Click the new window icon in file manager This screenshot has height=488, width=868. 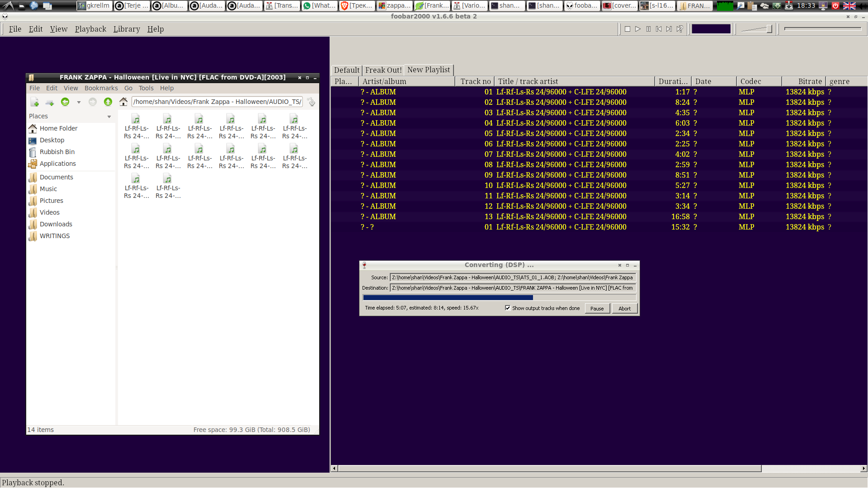click(x=34, y=102)
